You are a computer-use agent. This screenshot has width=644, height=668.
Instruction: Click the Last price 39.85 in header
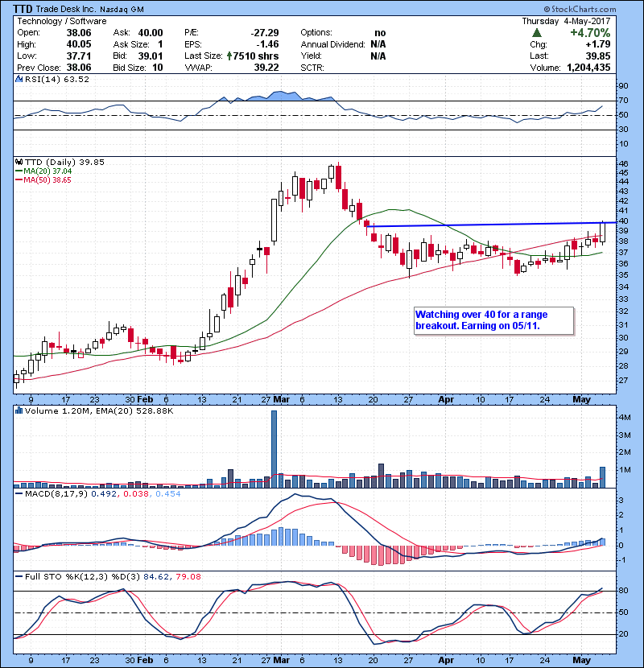(597, 56)
